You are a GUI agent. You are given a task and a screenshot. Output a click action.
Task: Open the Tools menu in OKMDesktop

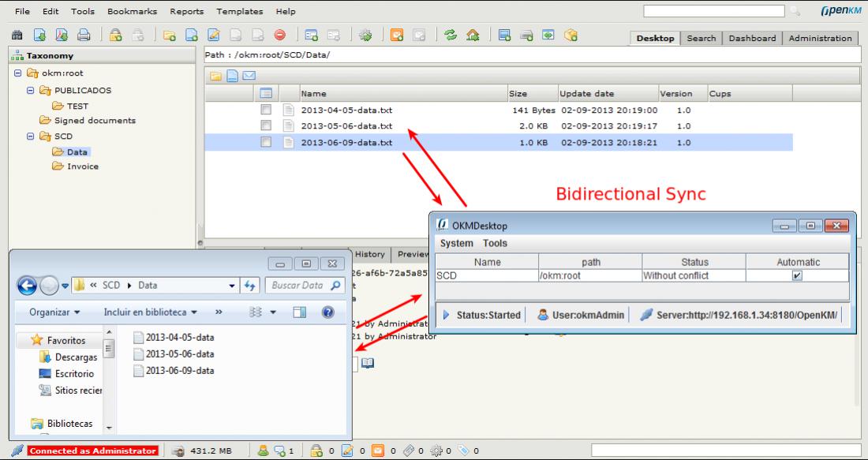coord(496,243)
